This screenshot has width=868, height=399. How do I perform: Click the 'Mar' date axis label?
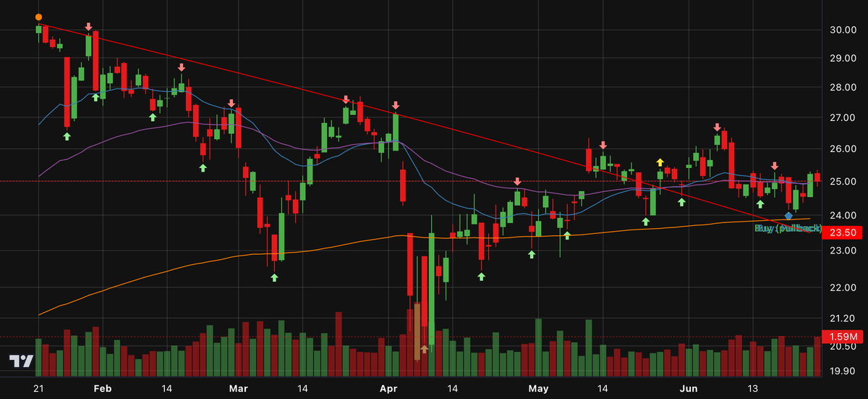tap(238, 389)
